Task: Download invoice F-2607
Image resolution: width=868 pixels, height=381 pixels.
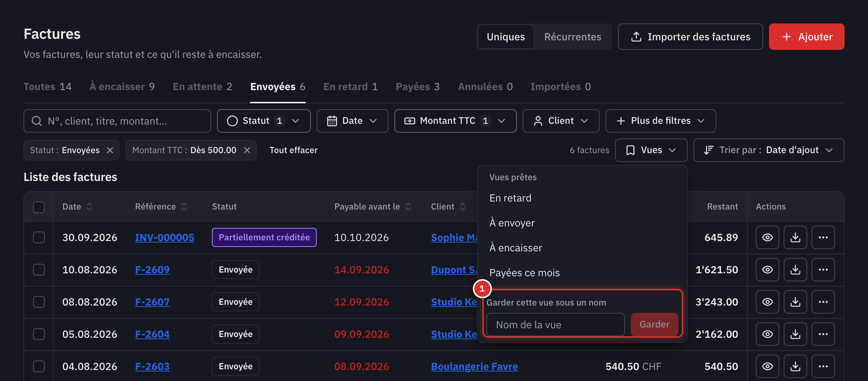Action: [x=795, y=302]
